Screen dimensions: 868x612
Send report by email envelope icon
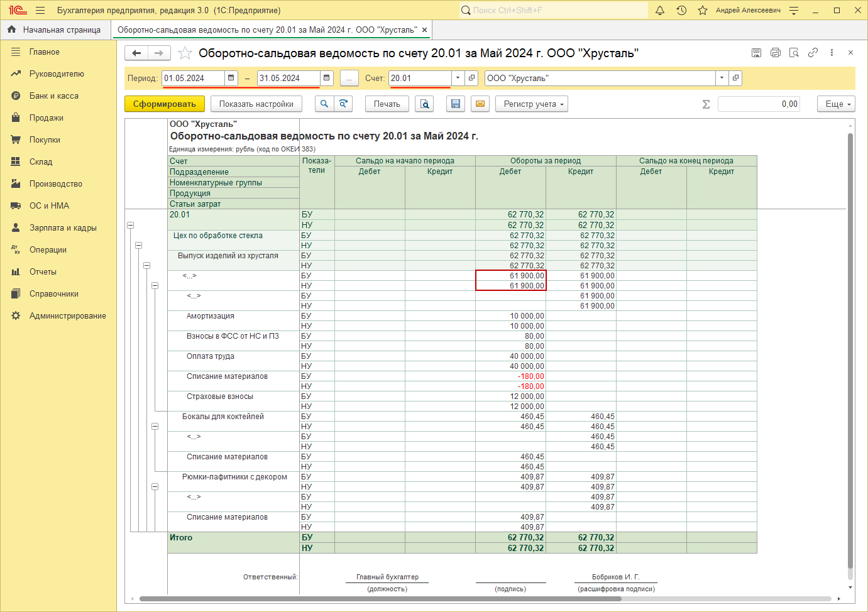480,104
